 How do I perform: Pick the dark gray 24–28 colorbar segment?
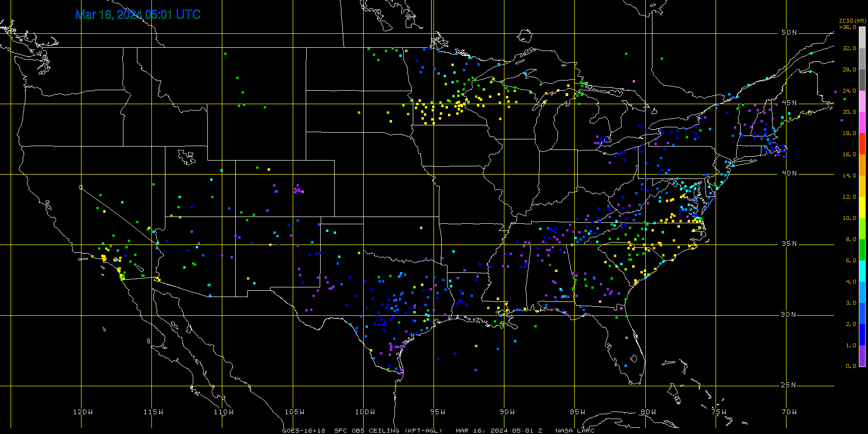point(862,80)
